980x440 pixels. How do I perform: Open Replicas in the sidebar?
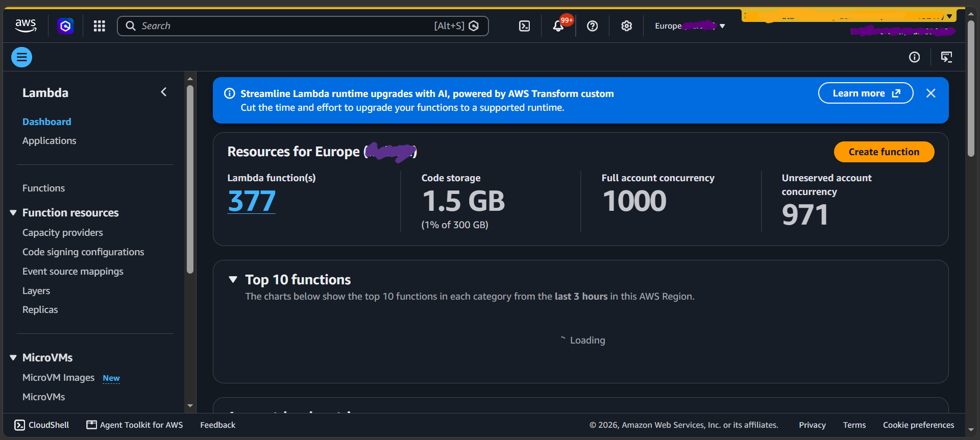tap(40, 309)
